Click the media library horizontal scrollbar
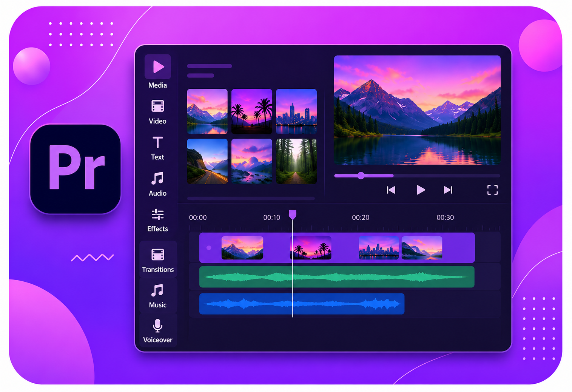Screen dimensions: 572x392 pos(251,198)
